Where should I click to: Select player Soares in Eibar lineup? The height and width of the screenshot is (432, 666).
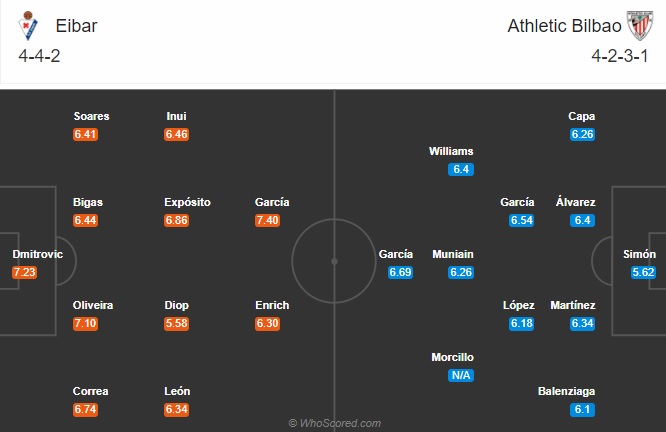[x=91, y=116]
